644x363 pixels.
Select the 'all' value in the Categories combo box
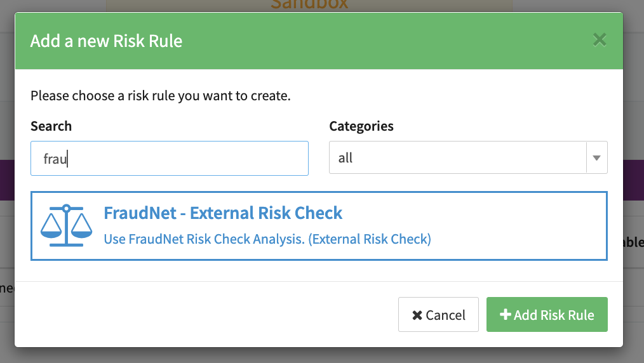(x=346, y=158)
